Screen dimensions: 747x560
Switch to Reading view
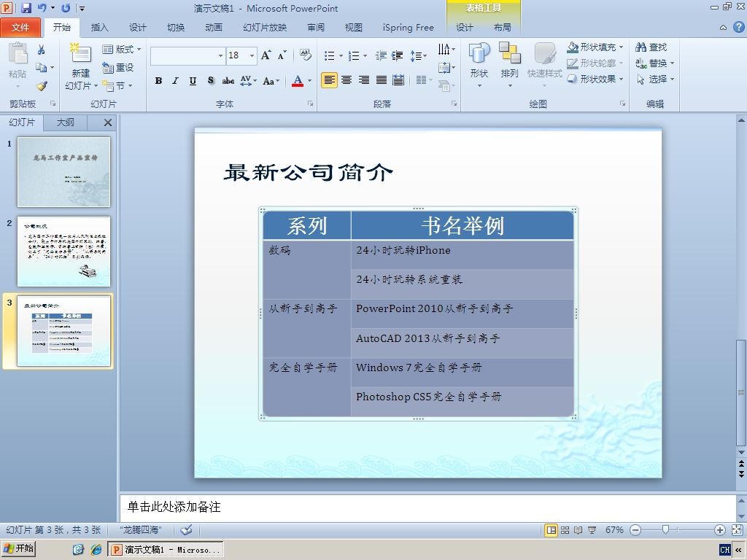click(578, 530)
